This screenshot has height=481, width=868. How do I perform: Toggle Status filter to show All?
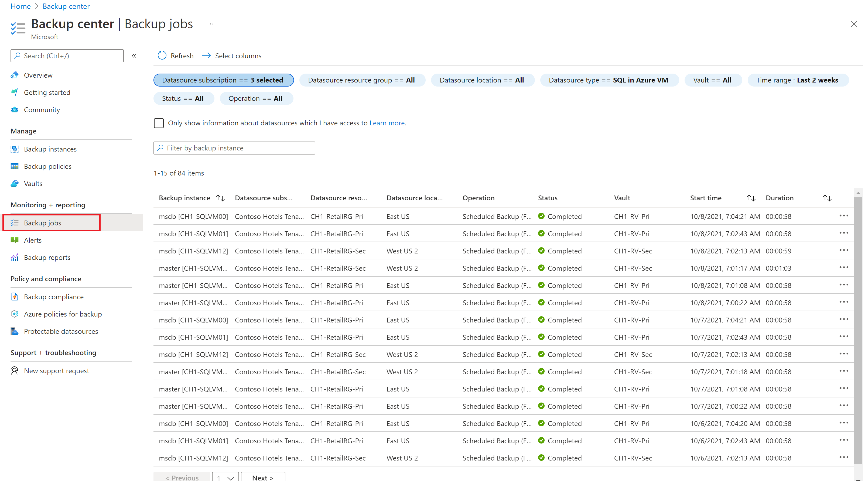pyautogui.click(x=182, y=98)
